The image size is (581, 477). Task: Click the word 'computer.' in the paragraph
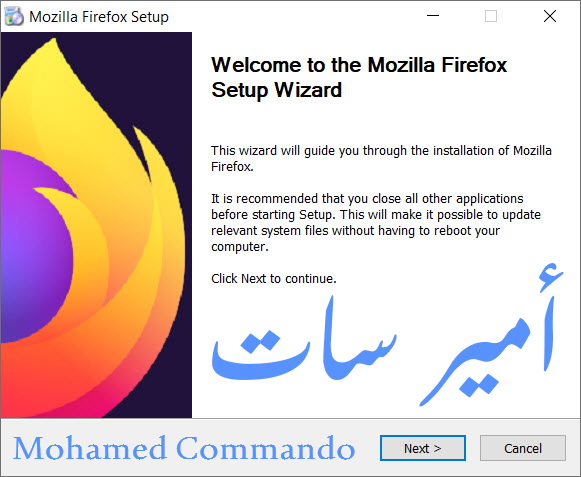[240, 247]
